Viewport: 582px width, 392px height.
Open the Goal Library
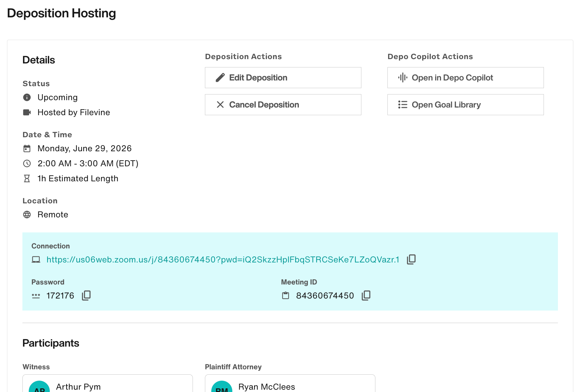465,105
